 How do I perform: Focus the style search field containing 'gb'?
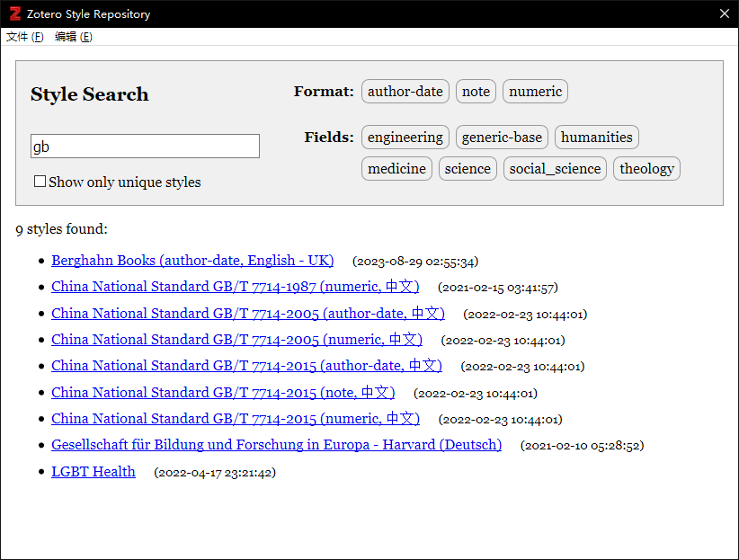point(145,147)
